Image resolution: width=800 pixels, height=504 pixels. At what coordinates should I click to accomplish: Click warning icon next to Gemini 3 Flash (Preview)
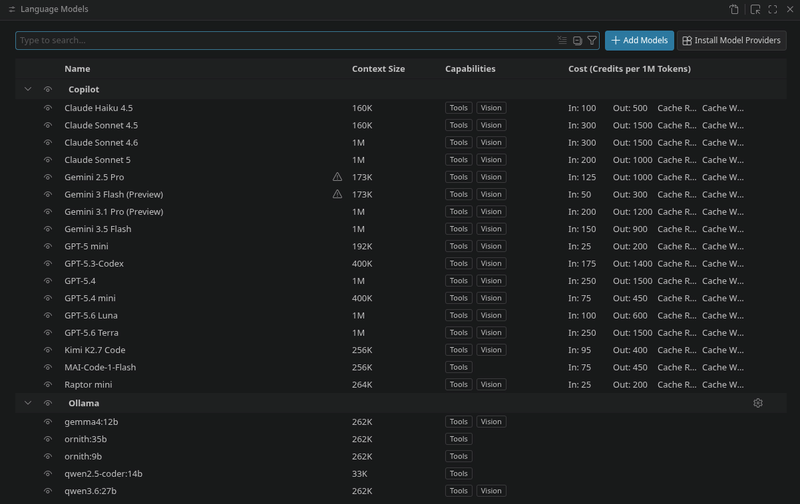337,194
